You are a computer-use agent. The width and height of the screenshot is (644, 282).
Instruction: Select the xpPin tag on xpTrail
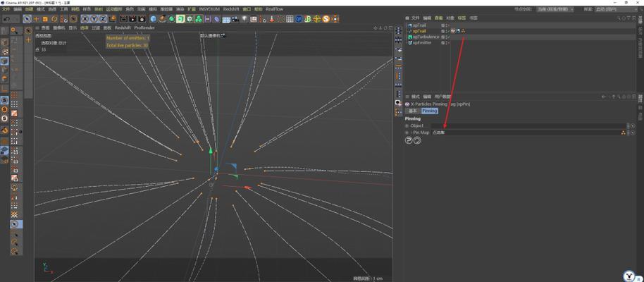tap(453, 31)
